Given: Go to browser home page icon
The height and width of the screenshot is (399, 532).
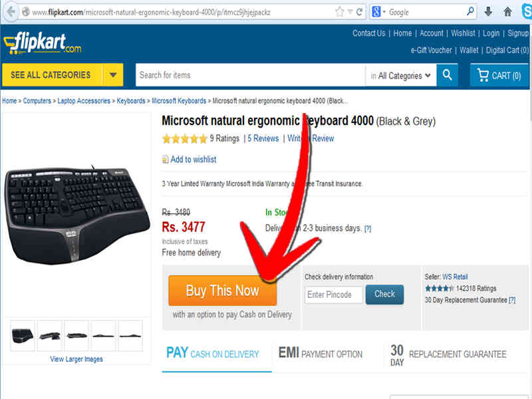Looking at the screenshot, I should point(507,12).
